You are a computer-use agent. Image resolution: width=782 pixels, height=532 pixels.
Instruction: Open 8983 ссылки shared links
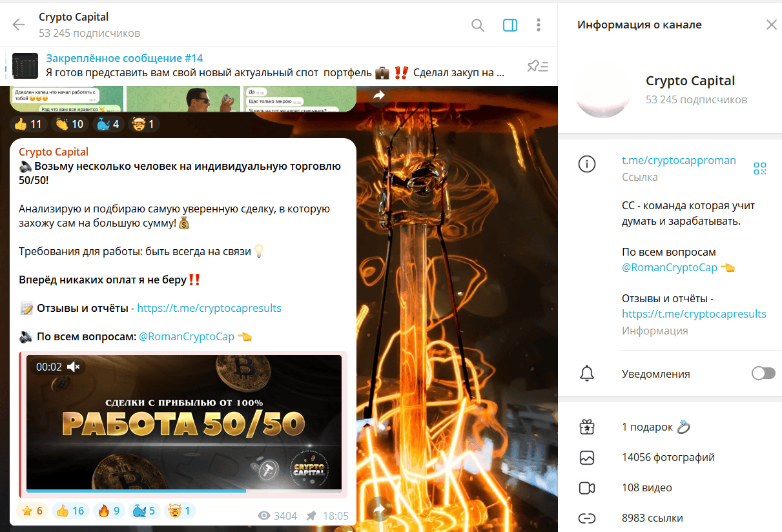click(x=670, y=518)
